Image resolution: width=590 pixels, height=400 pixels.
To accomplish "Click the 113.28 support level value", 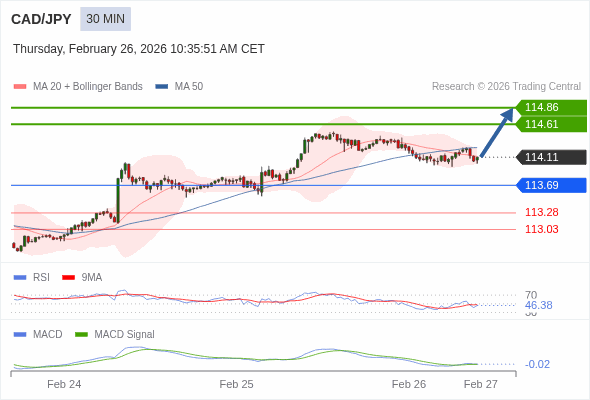I will (x=542, y=212).
